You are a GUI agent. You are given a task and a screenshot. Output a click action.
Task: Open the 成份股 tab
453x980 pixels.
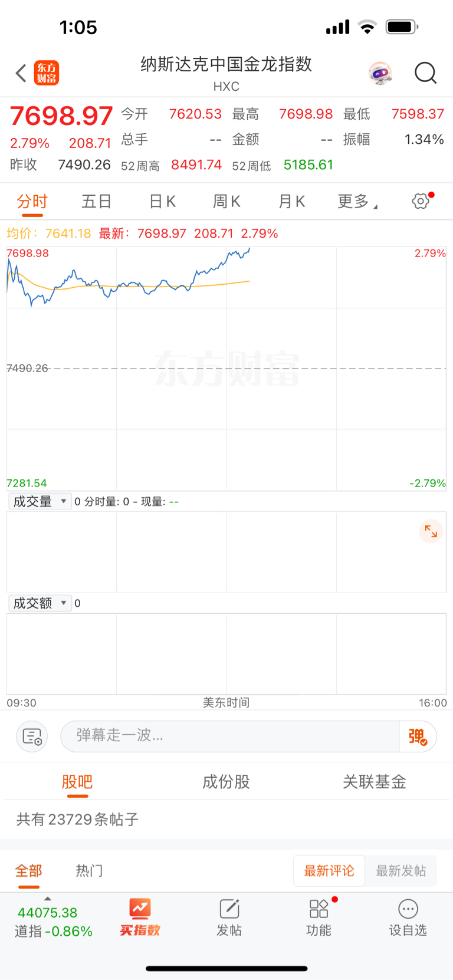tap(226, 782)
